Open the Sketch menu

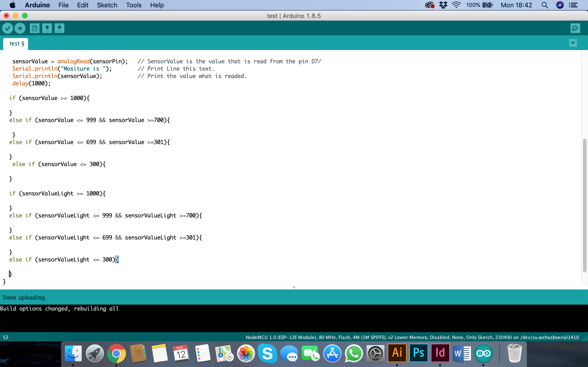107,5
